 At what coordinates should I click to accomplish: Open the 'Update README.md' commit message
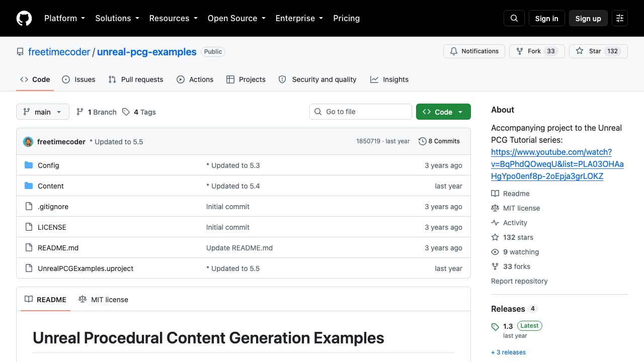[239, 248]
